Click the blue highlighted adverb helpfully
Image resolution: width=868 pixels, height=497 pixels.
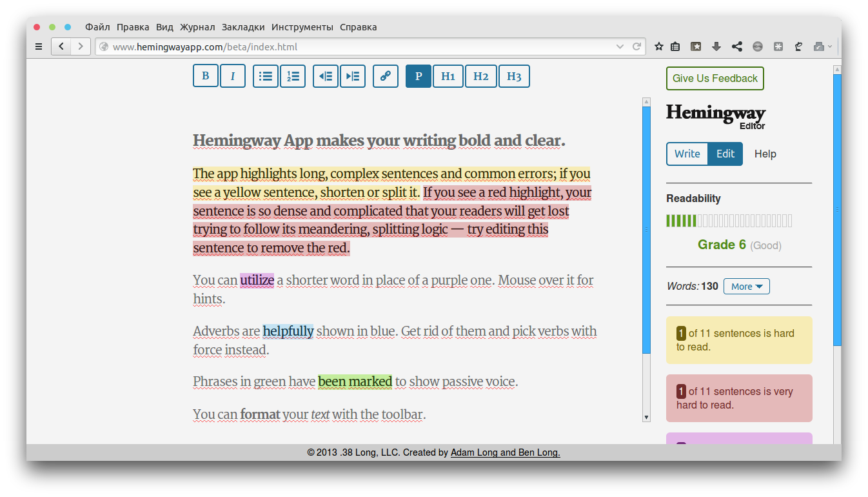click(288, 331)
